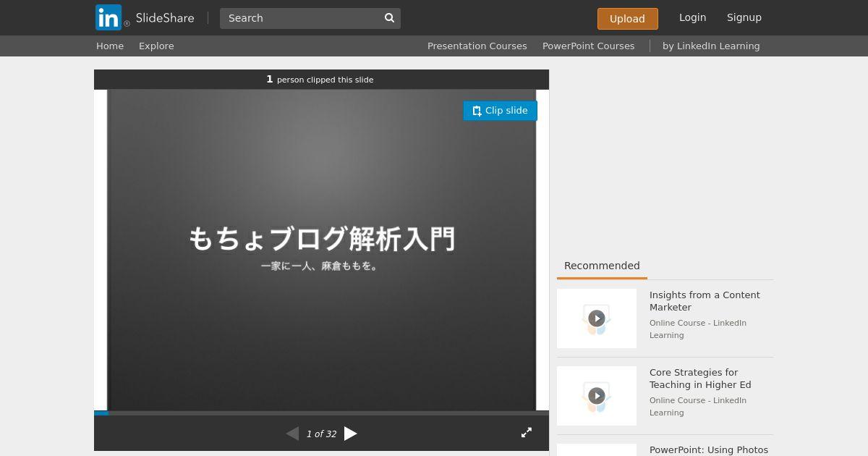Click the search magnifier icon
Screen dimensions: 868x456
coord(389,18)
